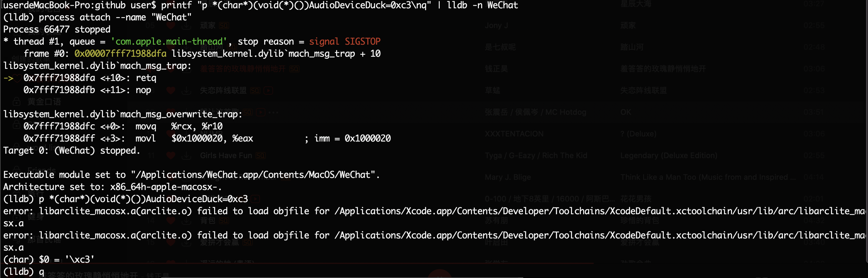Click the yellow '->' current-instruction arrow

pyautogui.click(x=8, y=78)
